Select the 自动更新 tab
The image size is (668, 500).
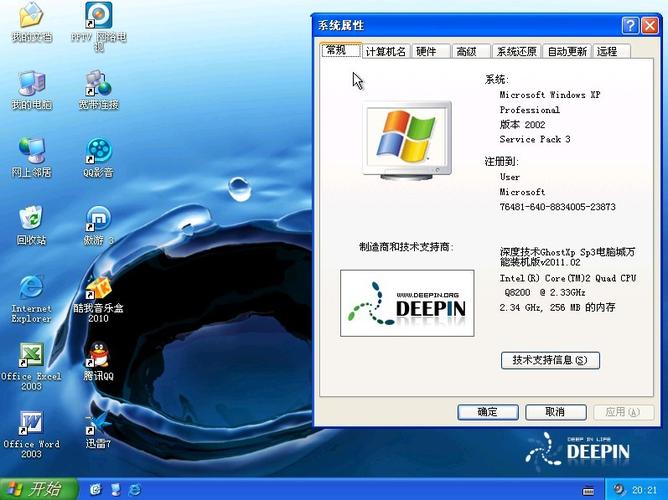(567, 52)
